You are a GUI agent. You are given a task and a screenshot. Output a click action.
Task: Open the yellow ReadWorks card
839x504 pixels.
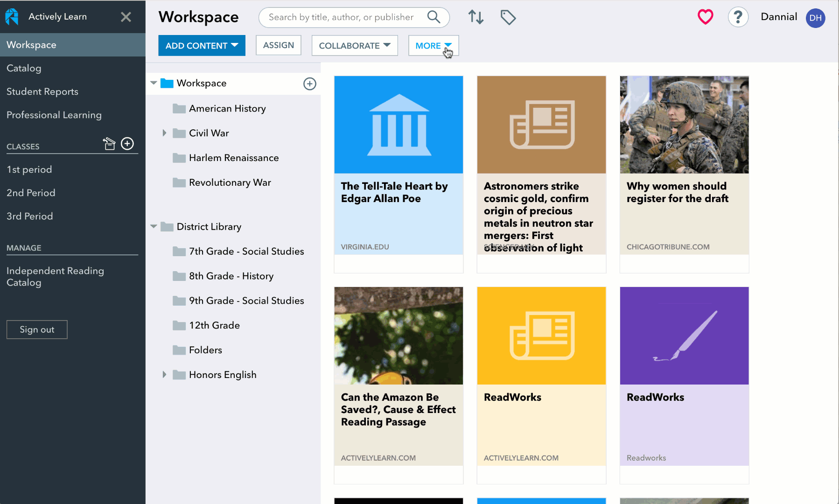[541, 385]
